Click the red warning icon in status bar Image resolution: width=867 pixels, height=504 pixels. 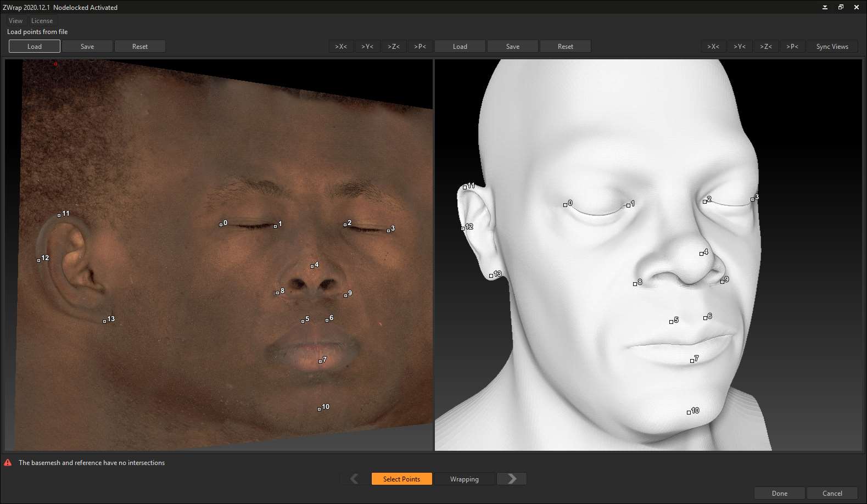coord(8,463)
